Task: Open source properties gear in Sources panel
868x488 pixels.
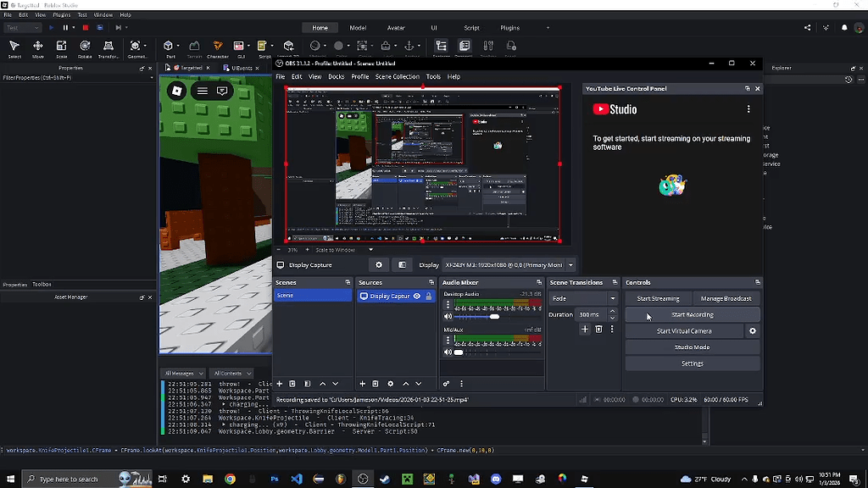Action: [390, 384]
